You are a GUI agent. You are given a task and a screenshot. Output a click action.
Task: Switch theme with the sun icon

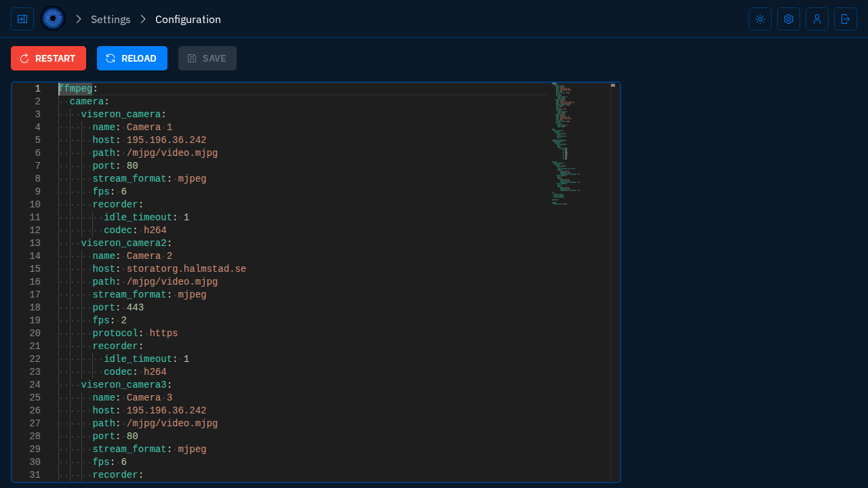tap(760, 19)
